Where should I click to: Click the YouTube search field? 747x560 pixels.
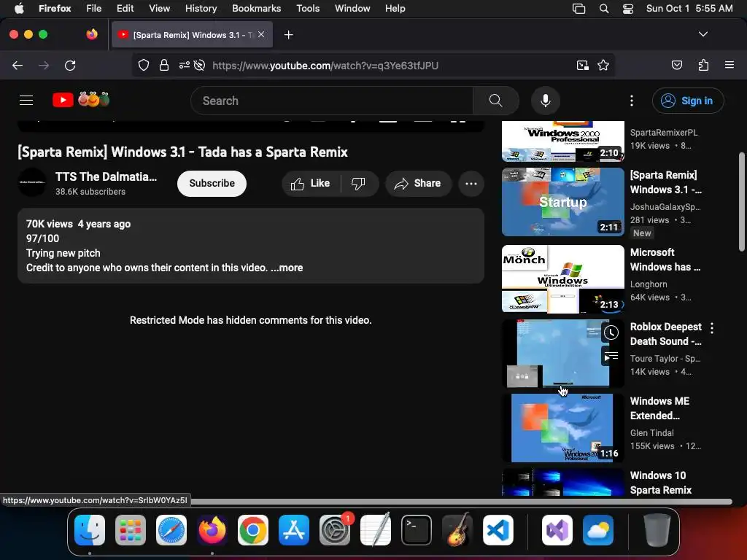pos(332,101)
